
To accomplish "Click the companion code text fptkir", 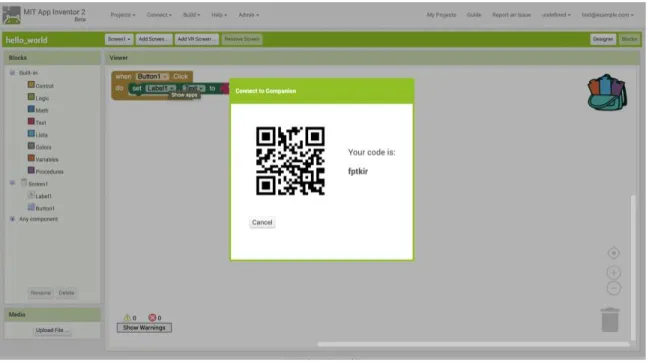I will [358, 171].
